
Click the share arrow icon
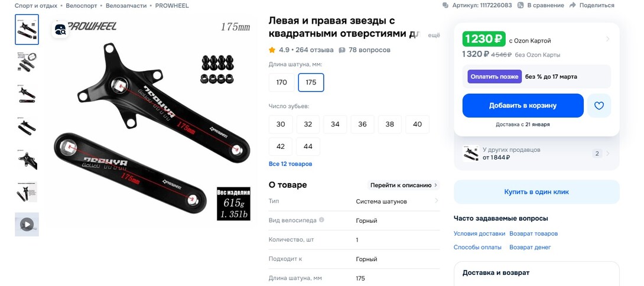tap(573, 5)
